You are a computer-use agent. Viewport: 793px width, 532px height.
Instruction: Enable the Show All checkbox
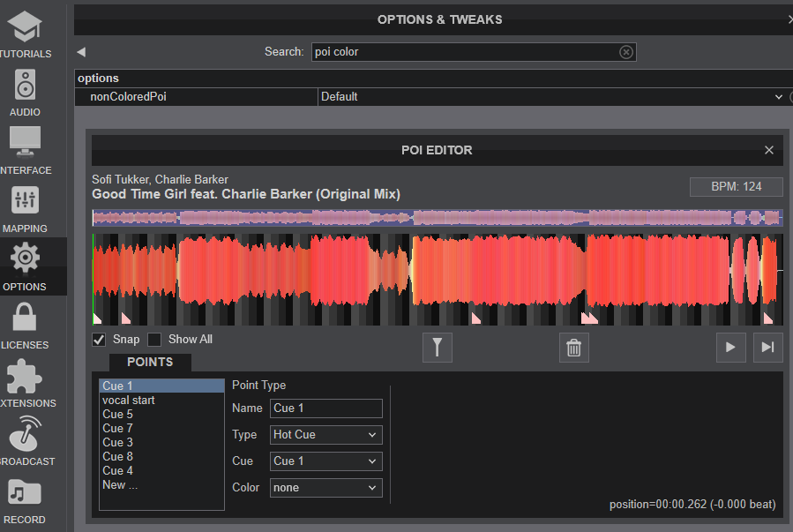[x=154, y=340]
